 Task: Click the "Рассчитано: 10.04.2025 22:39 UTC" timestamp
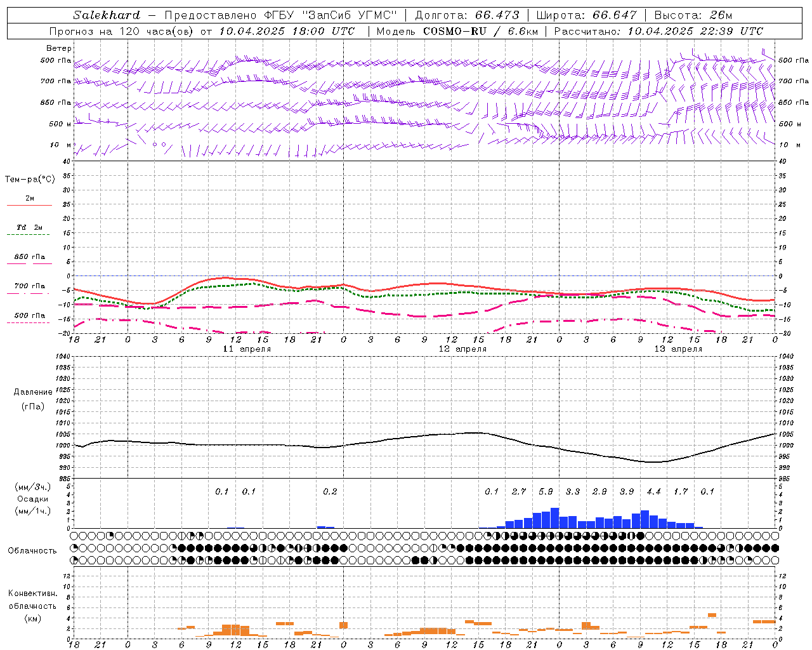point(658,31)
